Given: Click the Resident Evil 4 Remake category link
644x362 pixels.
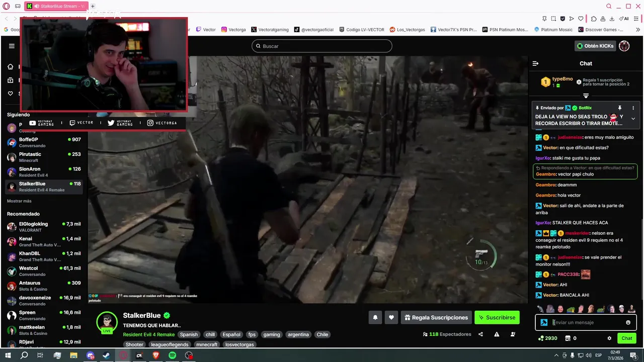Looking at the screenshot, I should [x=149, y=334].
